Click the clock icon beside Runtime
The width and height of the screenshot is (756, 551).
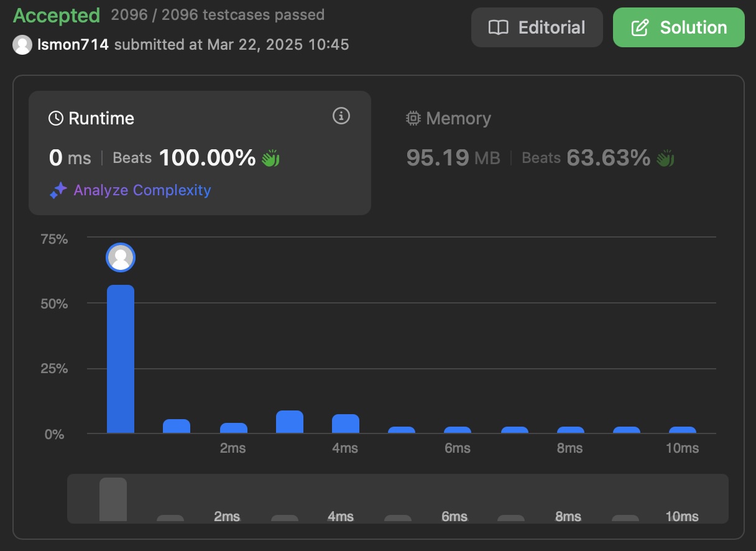(57, 117)
